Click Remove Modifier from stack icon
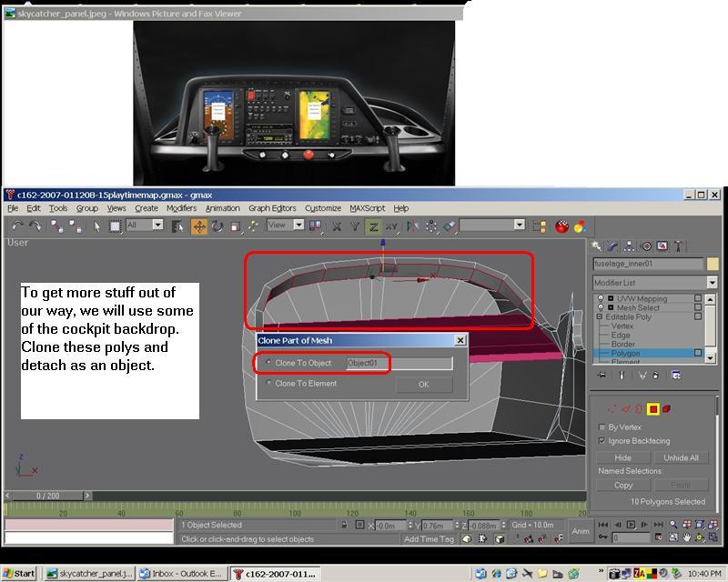The image size is (728, 582). point(655,375)
